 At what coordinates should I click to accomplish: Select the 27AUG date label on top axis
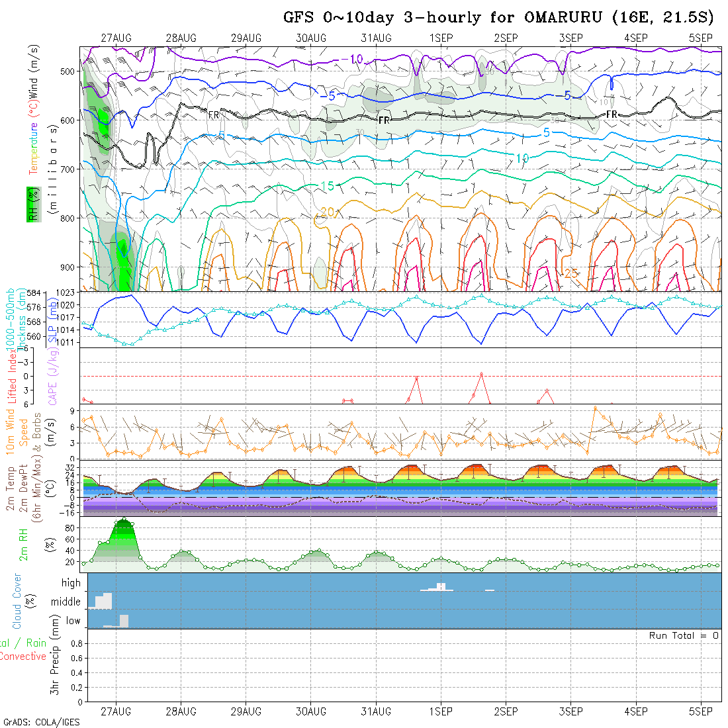tap(116, 38)
